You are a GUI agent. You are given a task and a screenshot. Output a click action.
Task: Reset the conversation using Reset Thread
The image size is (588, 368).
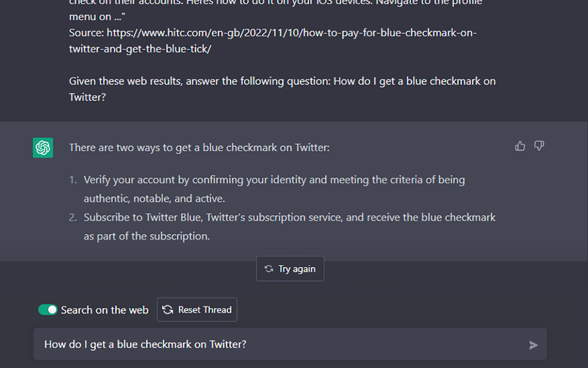tap(197, 310)
